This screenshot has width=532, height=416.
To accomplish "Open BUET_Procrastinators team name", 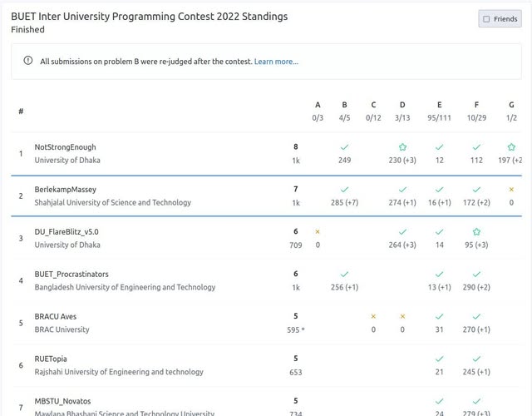I will click(71, 274).
